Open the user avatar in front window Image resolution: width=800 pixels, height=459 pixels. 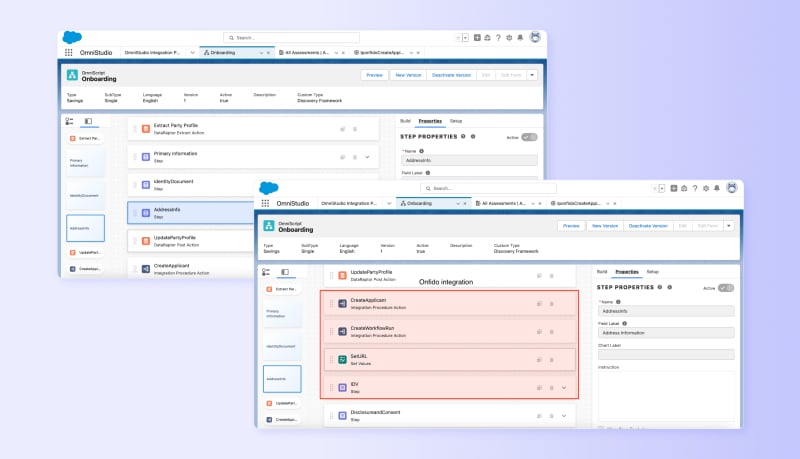coord(732,188)
